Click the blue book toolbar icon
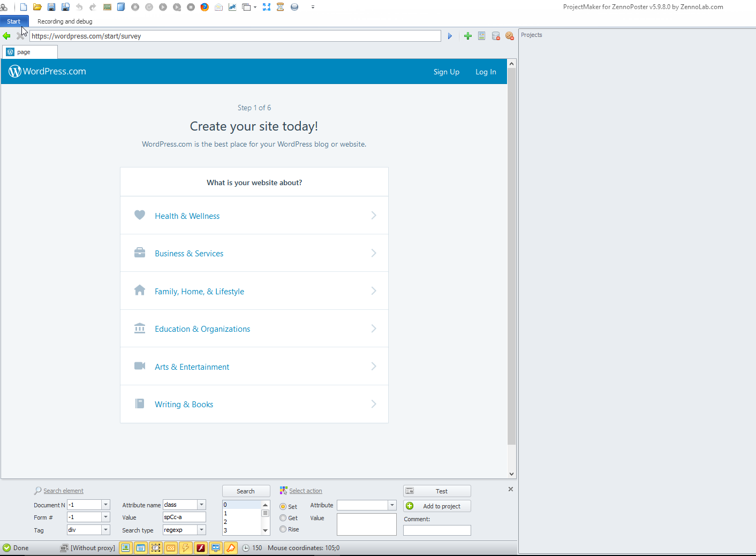 [x=121, y=7]
